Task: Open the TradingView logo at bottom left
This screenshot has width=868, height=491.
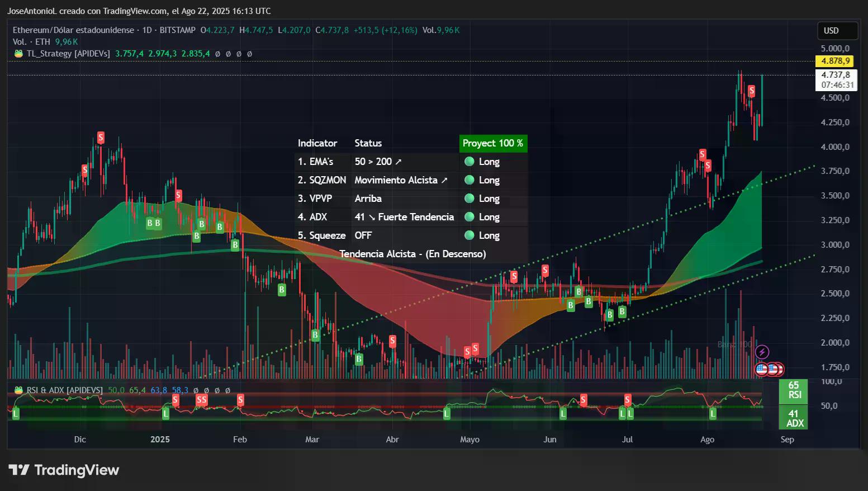Action: (x=64, y=470)
